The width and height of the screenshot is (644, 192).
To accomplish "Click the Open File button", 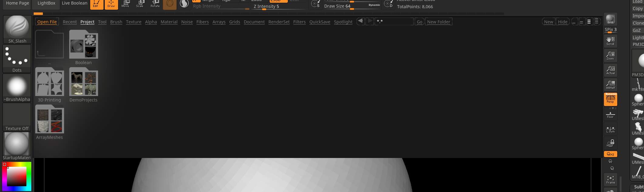I will pyautogui.click(x=47, y=22).
